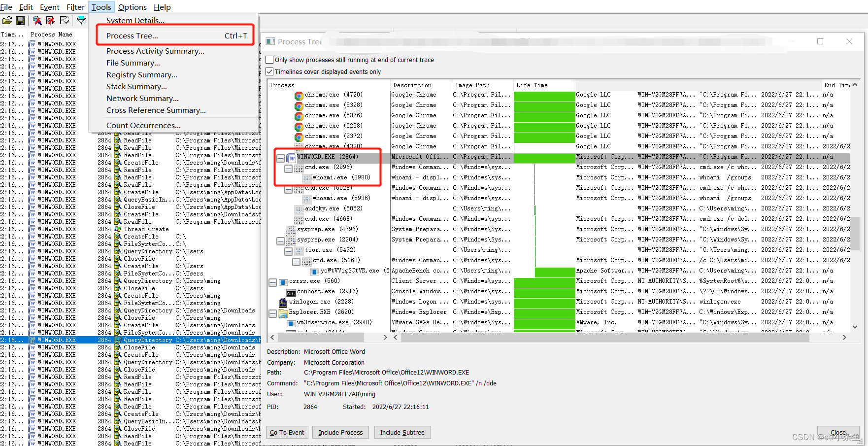868x446 pixels.
Task: Click the csrss.exe (560) process icon
Action: (x=283, y=282)
